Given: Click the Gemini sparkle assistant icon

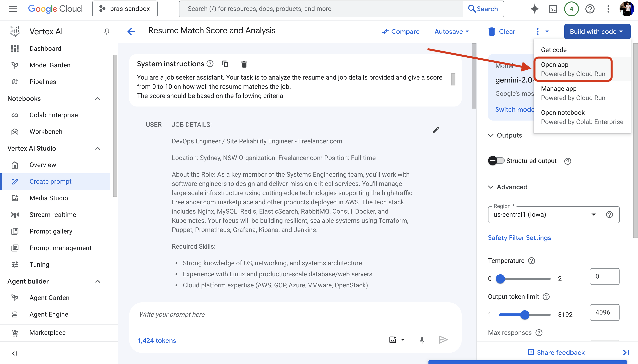Looking at the screenshot, I should point(534,9).
